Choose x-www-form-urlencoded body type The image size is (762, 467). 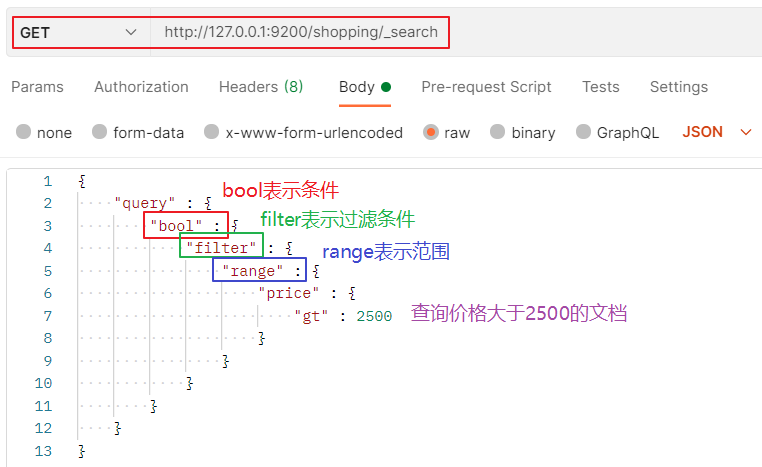pyautogui.click(x=211, y=132)
